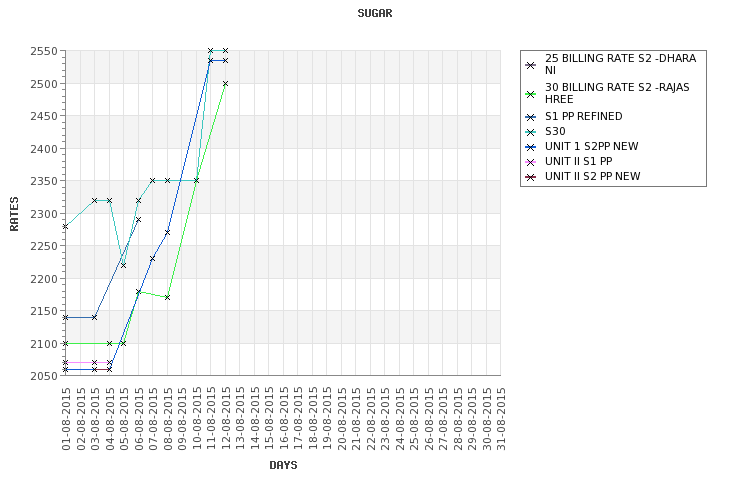Click the 2350 tick label on rates axis

pos(44,181)
